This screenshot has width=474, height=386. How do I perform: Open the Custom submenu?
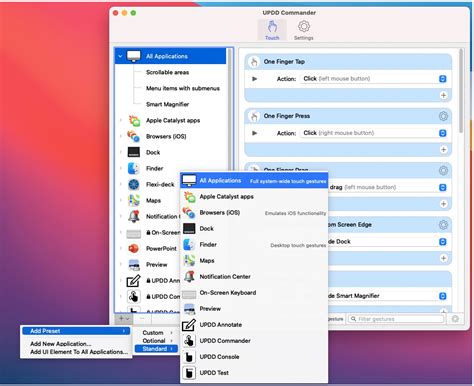[x=157, y=333]
